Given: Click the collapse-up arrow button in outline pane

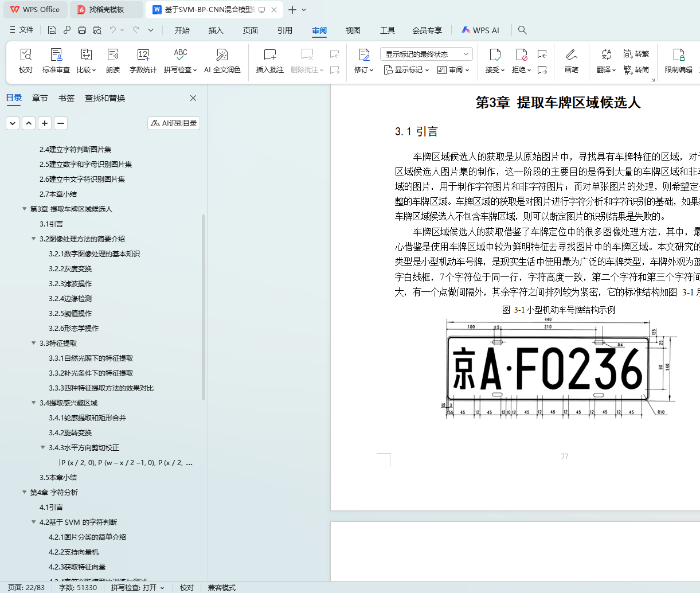Looking at the screenshot, I should 29,123.
